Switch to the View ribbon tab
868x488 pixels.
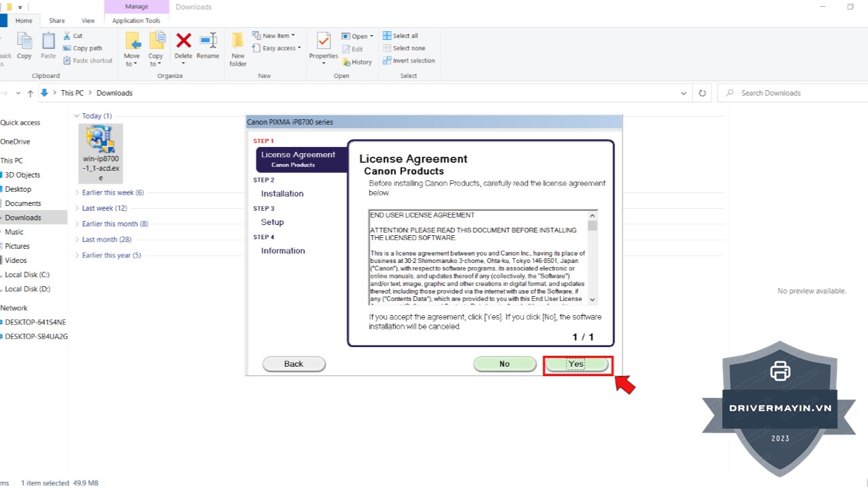pos(88,21)
